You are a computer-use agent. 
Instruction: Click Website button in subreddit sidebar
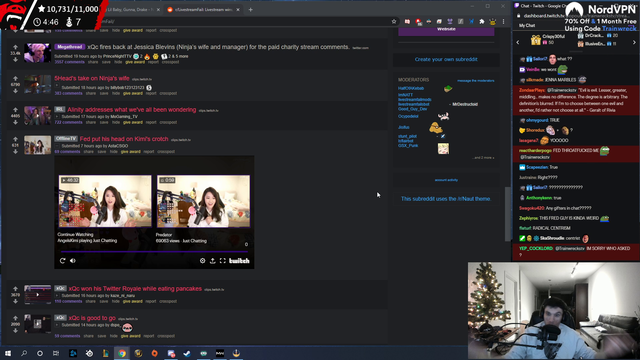[x=446, y=31]
